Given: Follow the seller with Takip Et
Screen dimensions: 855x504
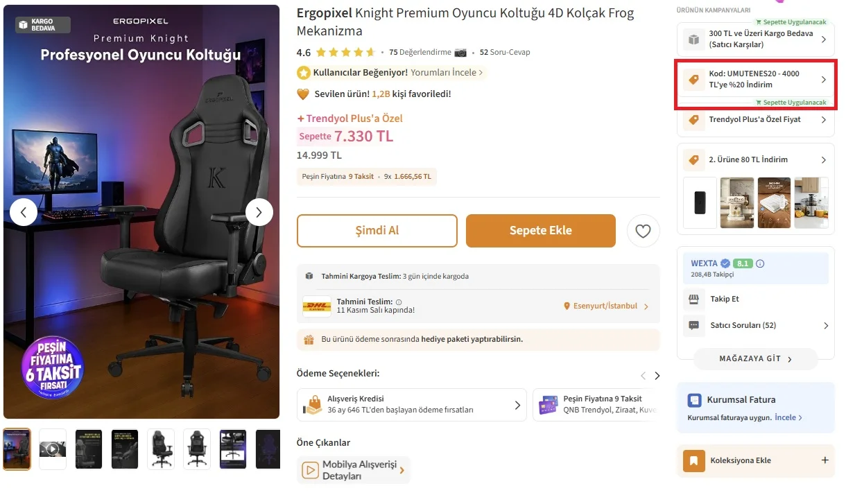Looking at the screenshot, I should 725,299.
